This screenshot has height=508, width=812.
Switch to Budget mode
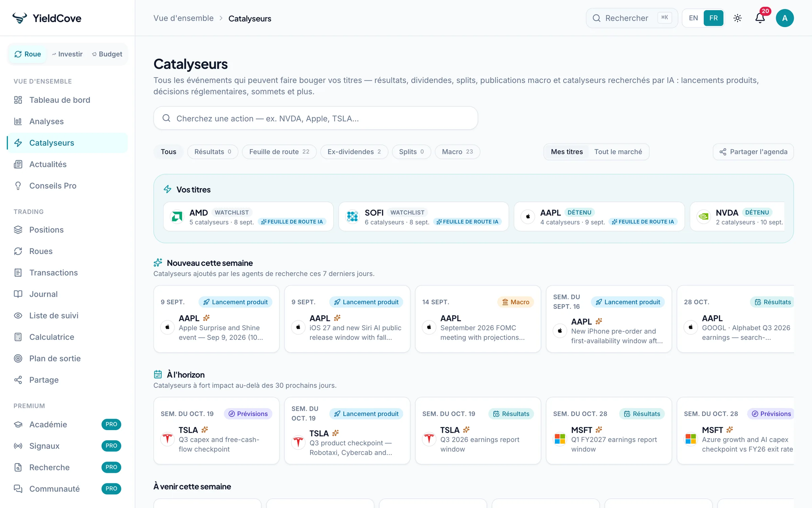point(107,54)
